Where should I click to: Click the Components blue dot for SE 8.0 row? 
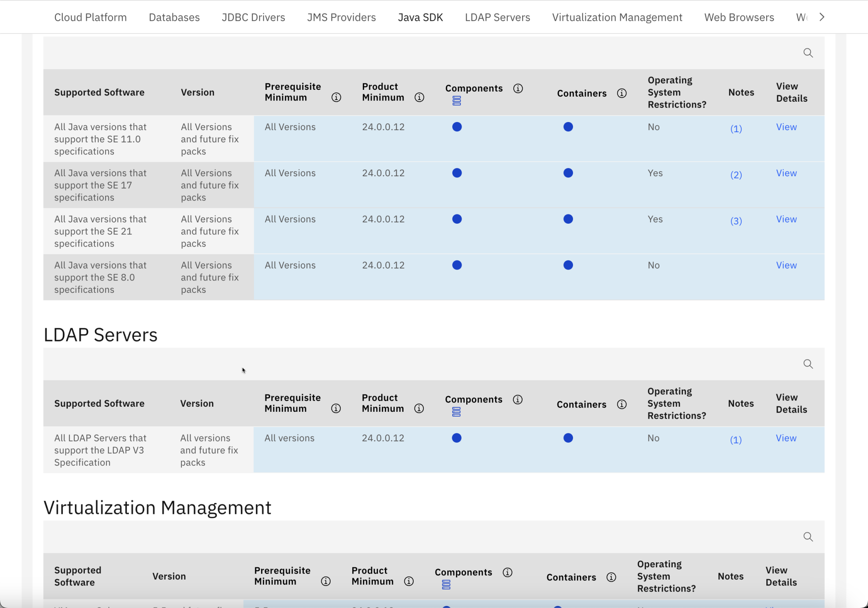pyautogui.click(x=456, y=265)
